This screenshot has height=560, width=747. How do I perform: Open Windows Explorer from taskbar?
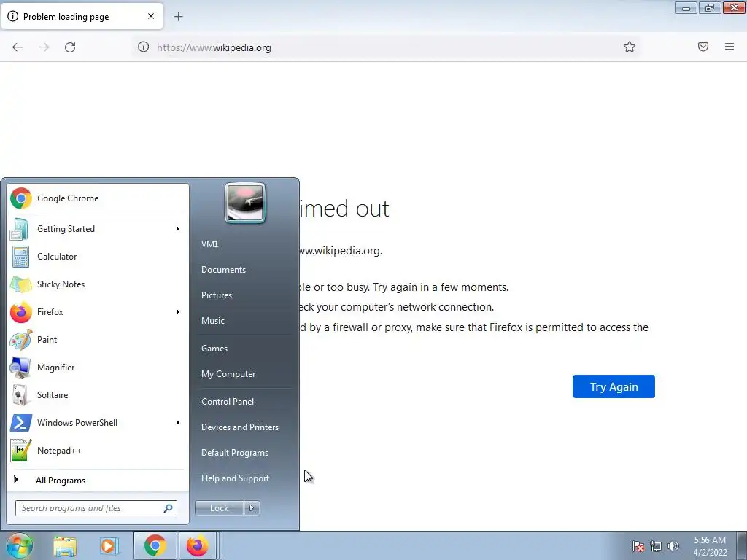65,546
